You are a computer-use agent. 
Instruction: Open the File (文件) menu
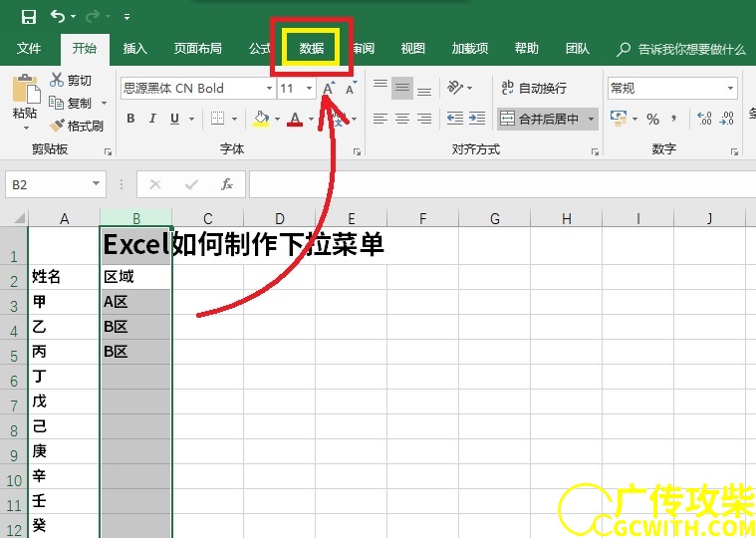tap(29, 49)
